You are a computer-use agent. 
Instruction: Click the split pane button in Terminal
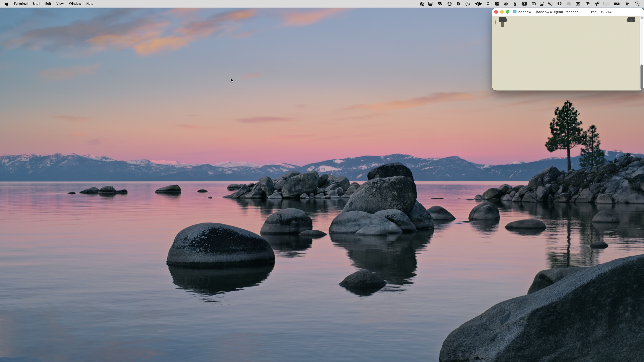pyautogui.click(x=642, y=18)
